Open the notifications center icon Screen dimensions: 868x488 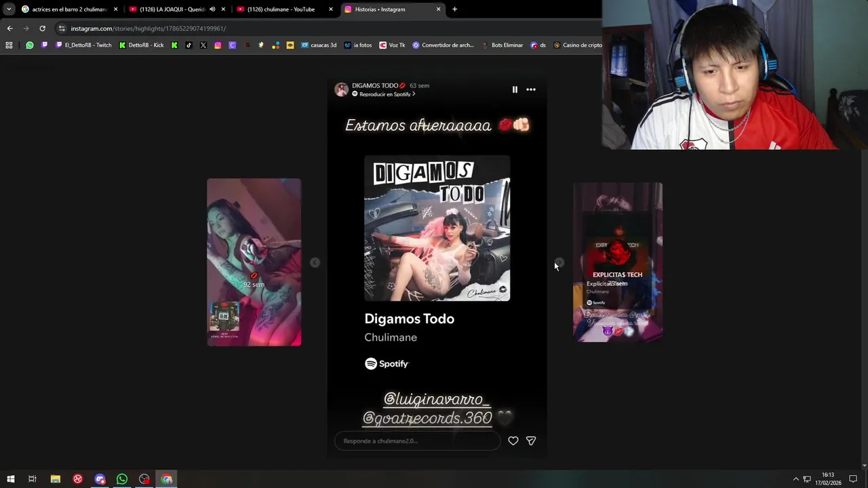pos(853,479)
